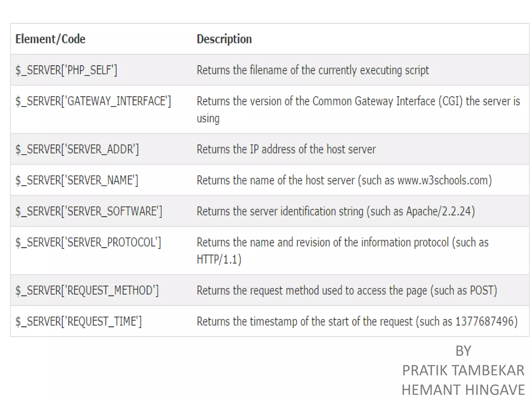Screen dimensions: 532x399
Task: Click the Description column header
Action: pos(224,39)
